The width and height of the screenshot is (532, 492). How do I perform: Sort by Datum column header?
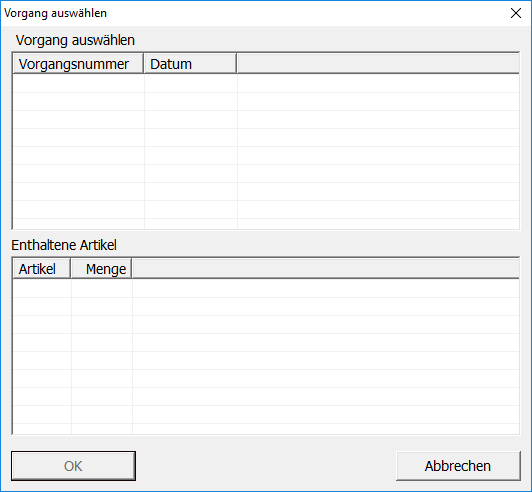(190, 63)
